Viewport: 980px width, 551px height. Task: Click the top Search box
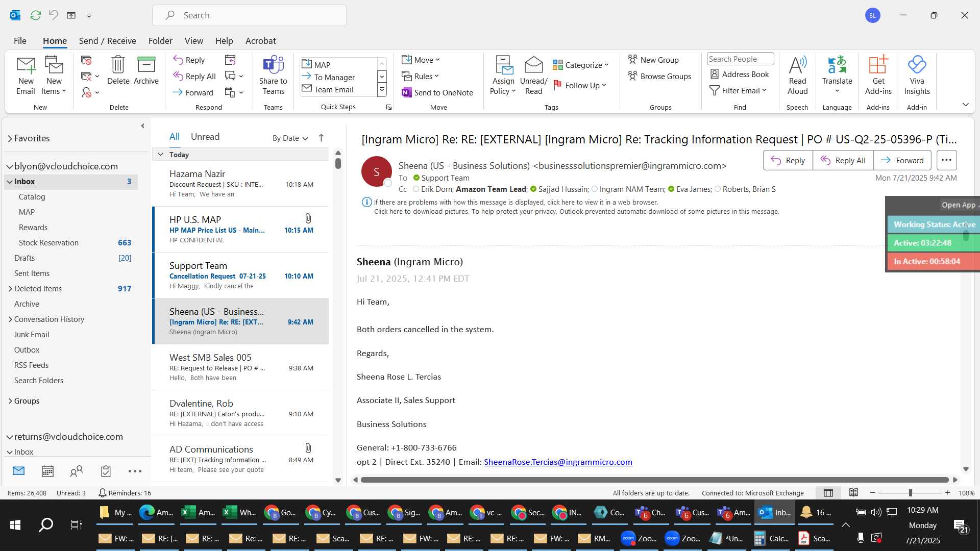coord(249,15)
